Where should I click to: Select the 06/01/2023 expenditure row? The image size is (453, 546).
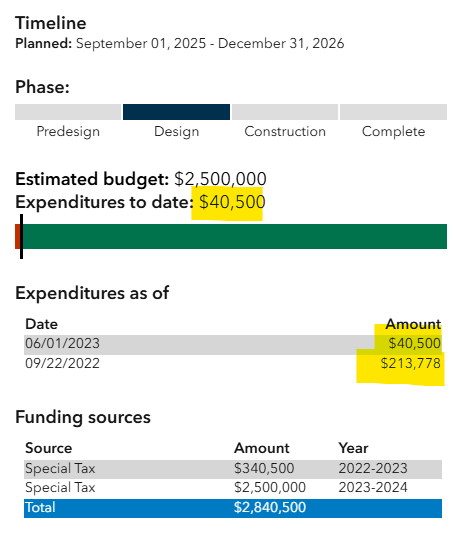233,345
